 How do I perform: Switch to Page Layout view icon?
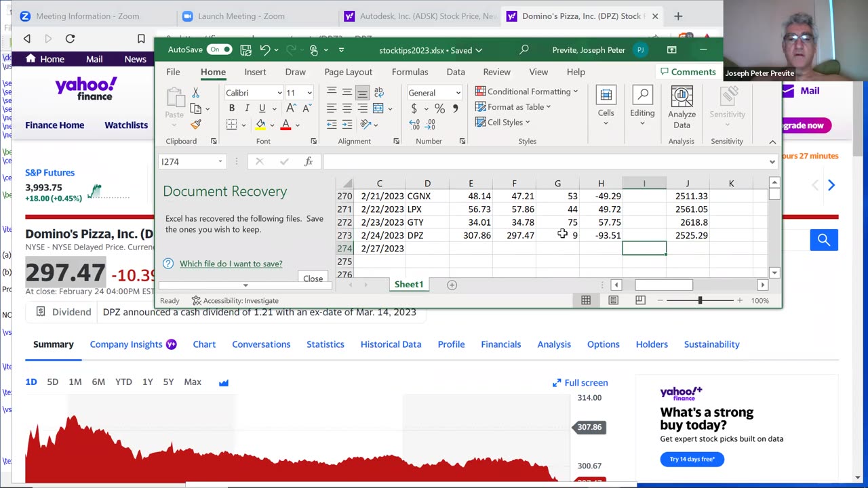(613, 300)
